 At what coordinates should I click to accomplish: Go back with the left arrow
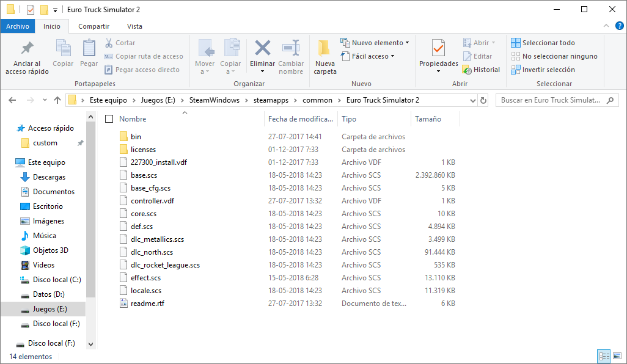12,100
